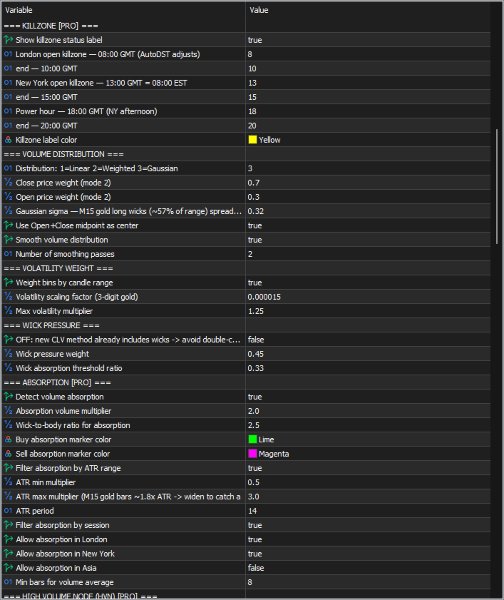Screen dimensions: 504x600
Task: Select the === VOLATILITY WEIGHT === section row
Action: [246, 268]
